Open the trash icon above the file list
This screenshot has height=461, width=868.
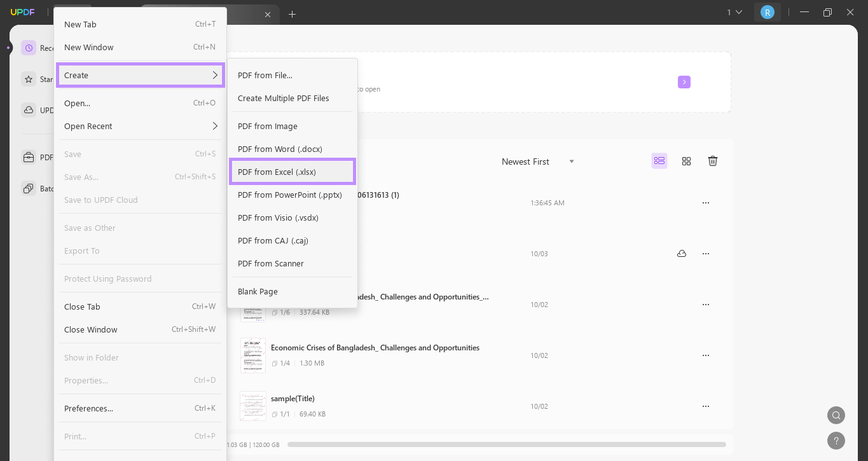pyautogui.click(x=712, y=161)
